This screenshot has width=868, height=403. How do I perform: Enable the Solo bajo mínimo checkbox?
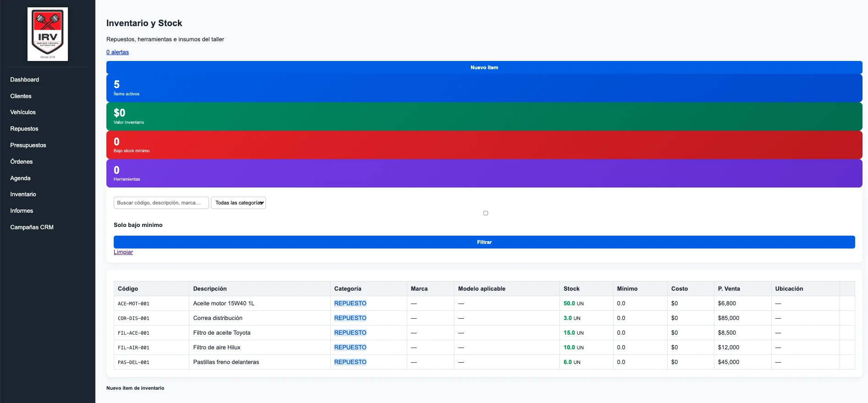[486, 213]
